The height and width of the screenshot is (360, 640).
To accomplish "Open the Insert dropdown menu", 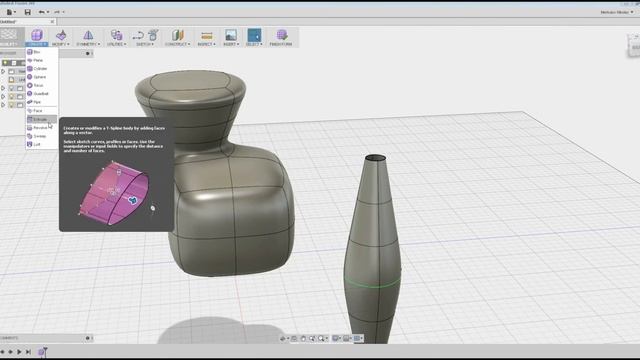I will (x=231, y=44).
